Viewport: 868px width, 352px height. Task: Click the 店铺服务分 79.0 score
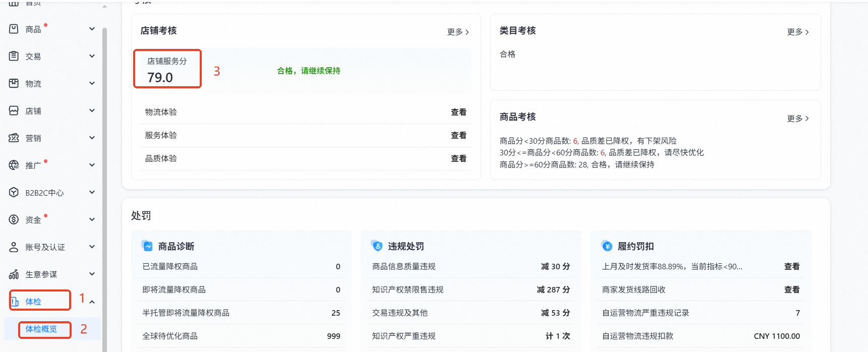tap(160, 77)
